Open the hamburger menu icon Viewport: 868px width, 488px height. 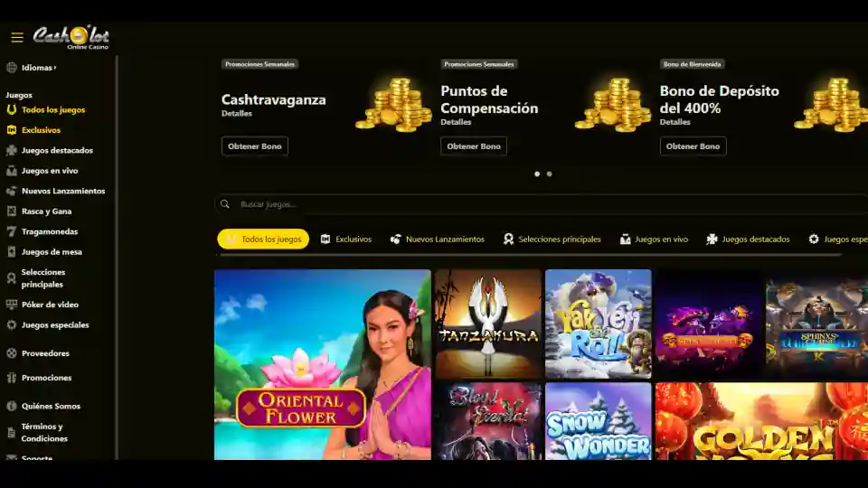pyautogui.click(x=17, y=37)
